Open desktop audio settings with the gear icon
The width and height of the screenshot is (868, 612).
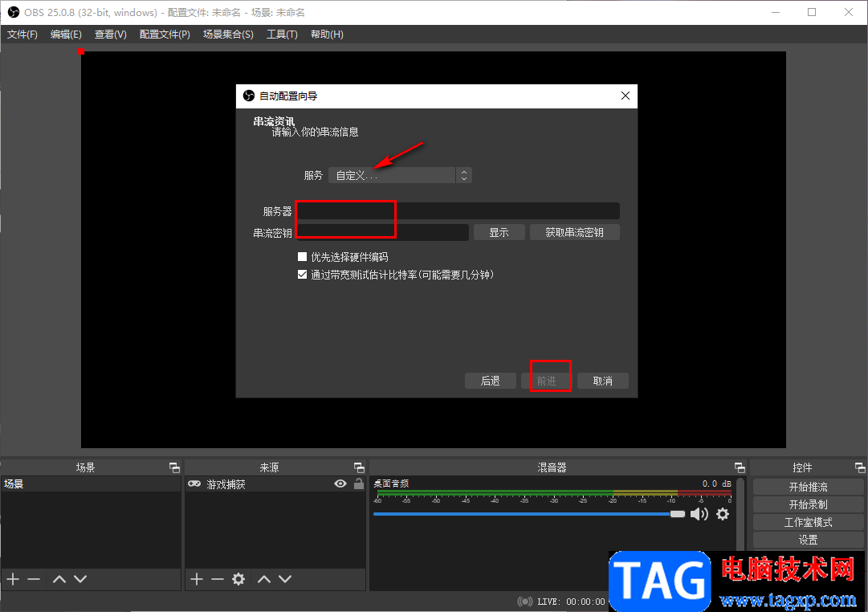click(723, 514)
